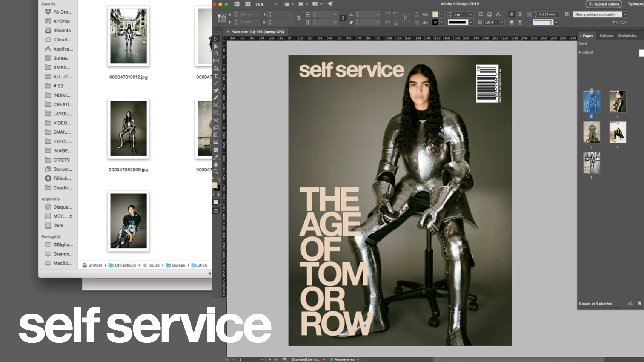Toggle formatting affects container

[x=214, y=195]
